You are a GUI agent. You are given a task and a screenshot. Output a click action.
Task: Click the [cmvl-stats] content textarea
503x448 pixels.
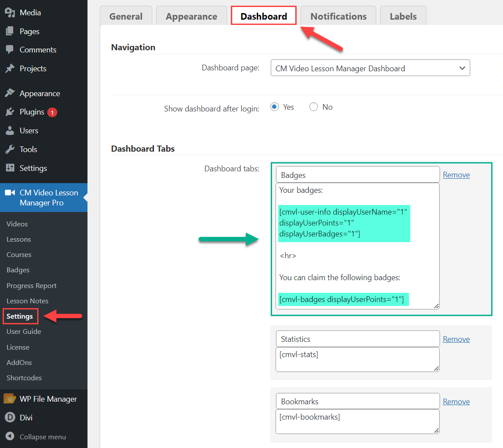(358, 360)
